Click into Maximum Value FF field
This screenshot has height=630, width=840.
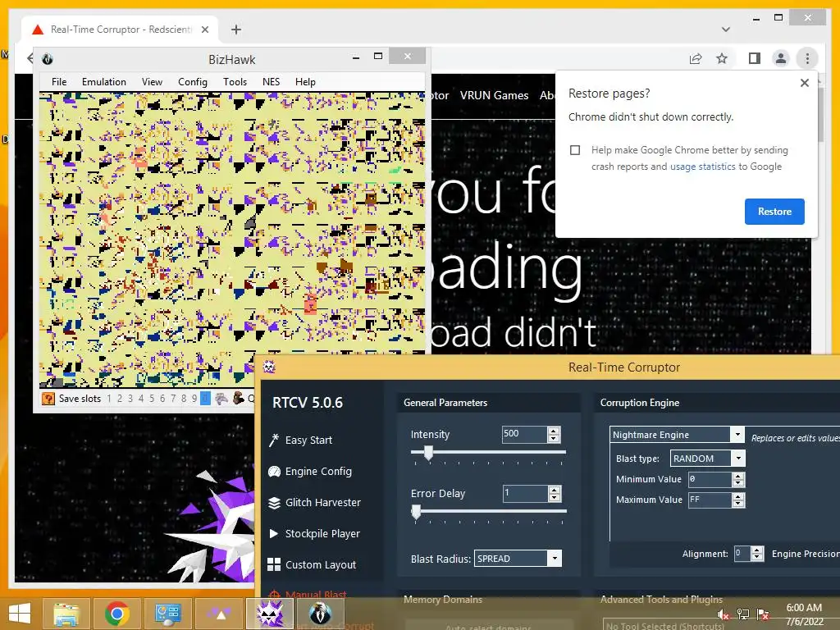[x=710, y=500]
